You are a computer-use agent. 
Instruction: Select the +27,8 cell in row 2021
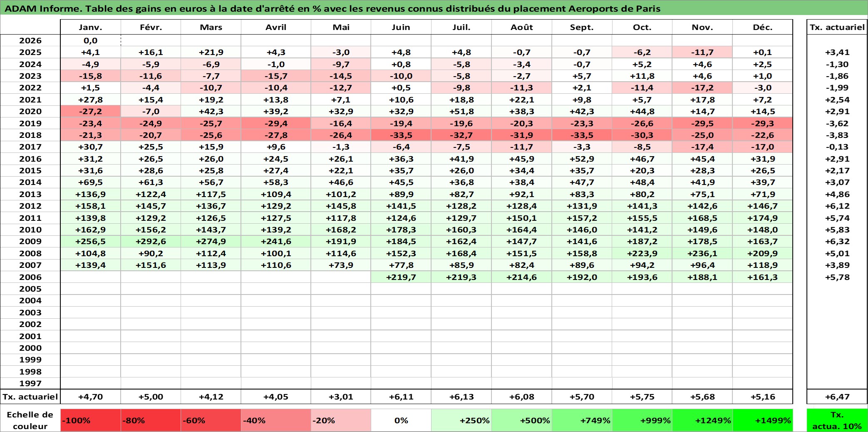[90, 100]
